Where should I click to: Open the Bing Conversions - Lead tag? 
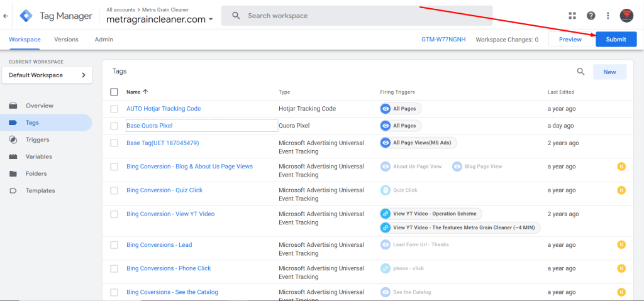tap(159, 244)
